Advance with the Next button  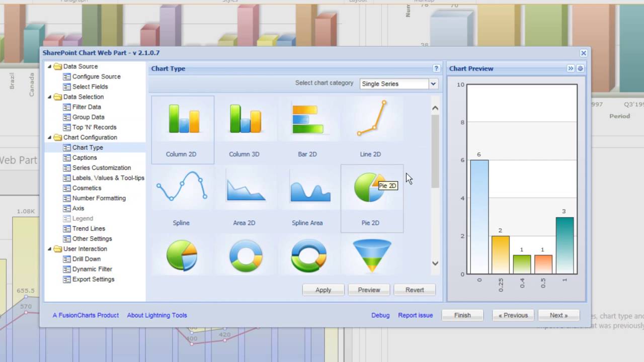[x=558, y=315]
